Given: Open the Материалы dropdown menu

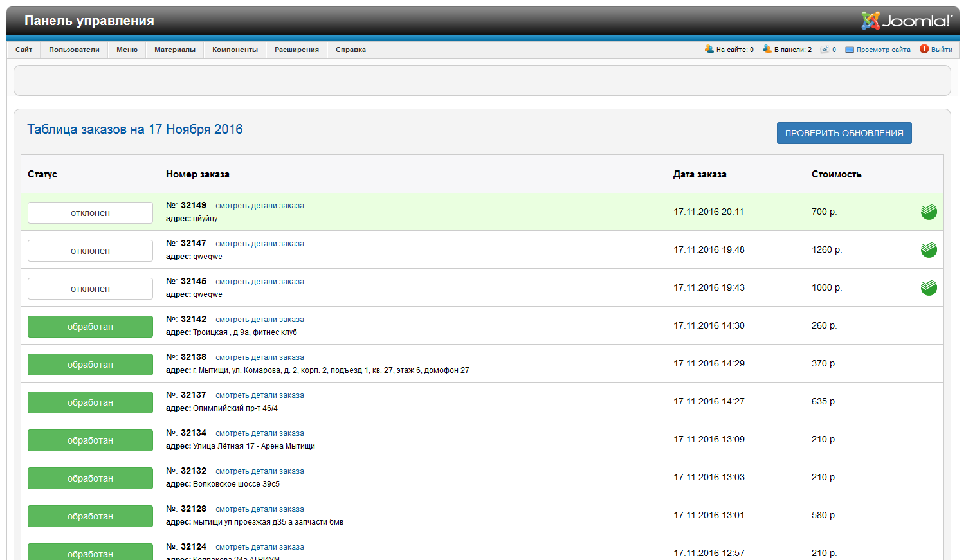Looking at the screenshot, I should coord(174,50).
